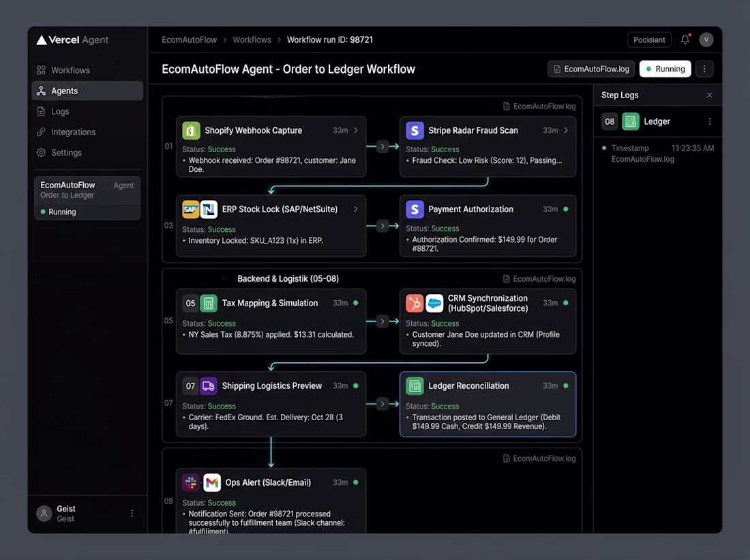Click the Ledger icon in Step Logs

pyautogui.click(x=631, y=121)
